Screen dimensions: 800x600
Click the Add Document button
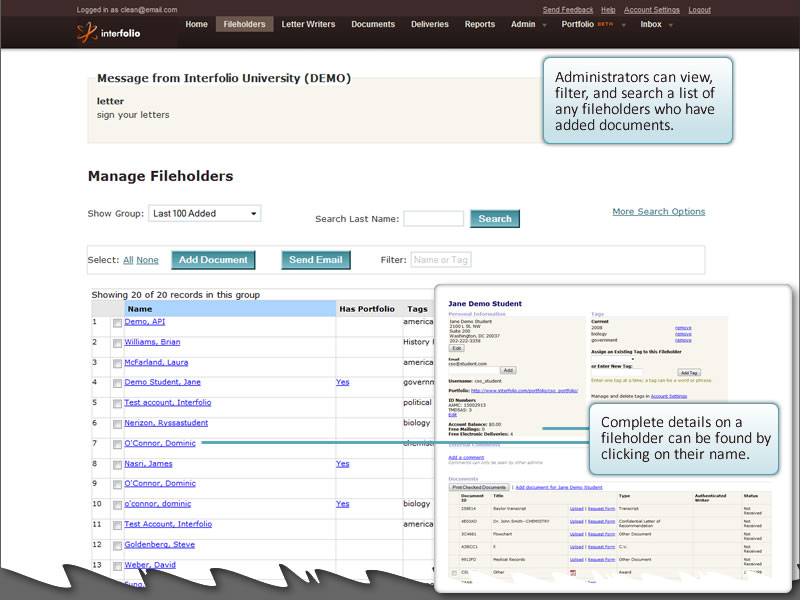213,260
